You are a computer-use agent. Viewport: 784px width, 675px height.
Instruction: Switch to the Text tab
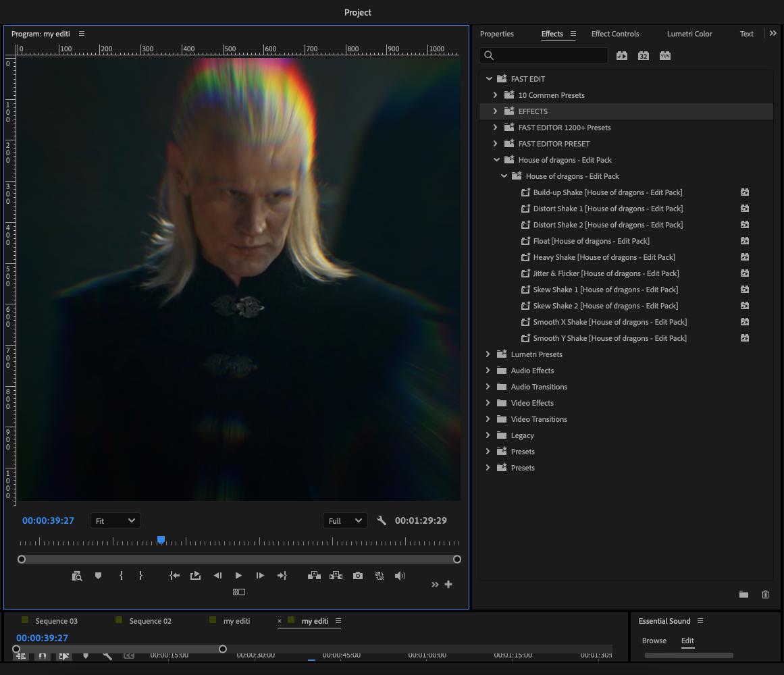pyautogui.click(x=746, y=34)
